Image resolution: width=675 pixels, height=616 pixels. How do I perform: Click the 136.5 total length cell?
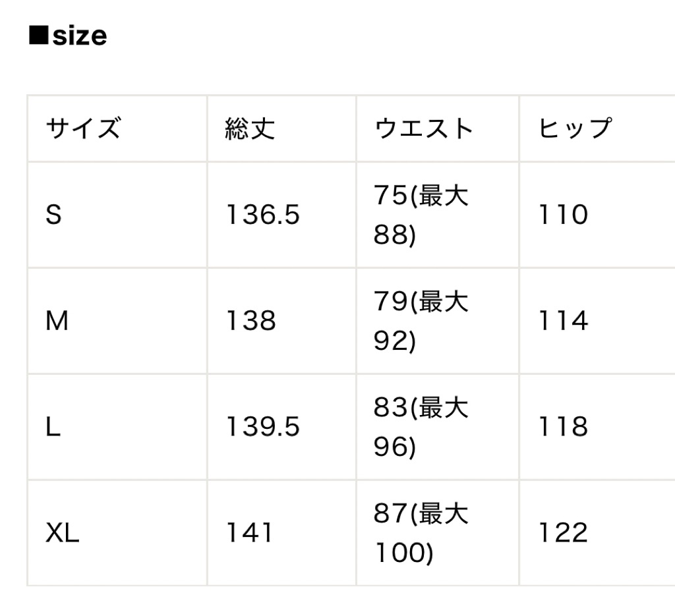point(263,215)
